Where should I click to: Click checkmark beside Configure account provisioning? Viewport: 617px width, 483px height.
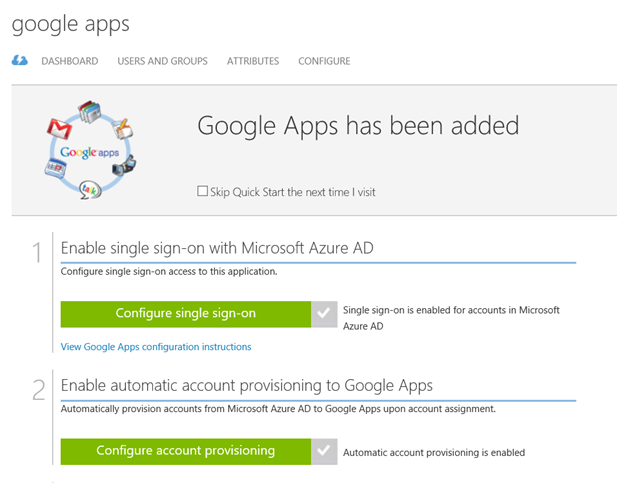[324, 451]
